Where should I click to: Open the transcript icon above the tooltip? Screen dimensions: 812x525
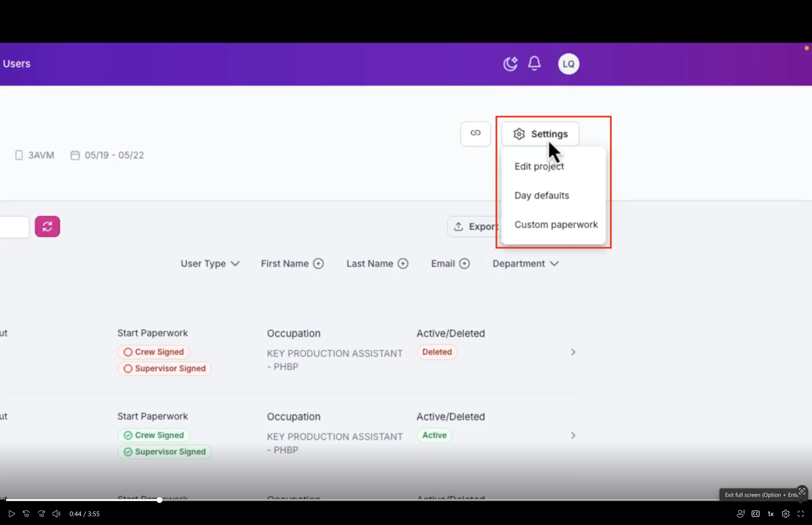pos(802,491)
